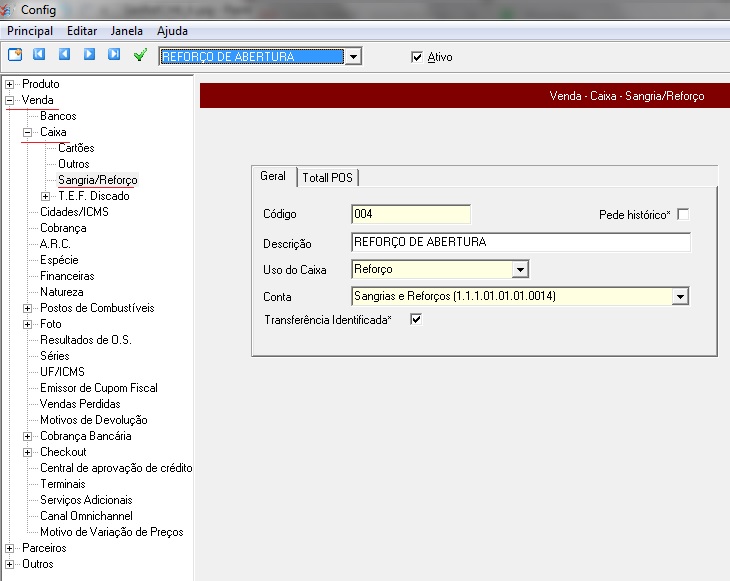The image size is (730, 581).
Task: Select Emissor de Cupom Fiscal item
Action: 99,388
